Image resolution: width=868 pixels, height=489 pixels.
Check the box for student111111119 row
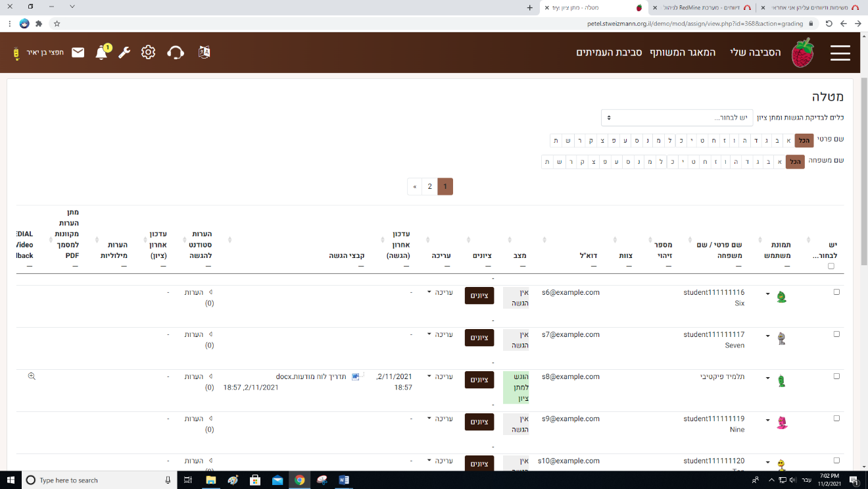click(836, 419)
